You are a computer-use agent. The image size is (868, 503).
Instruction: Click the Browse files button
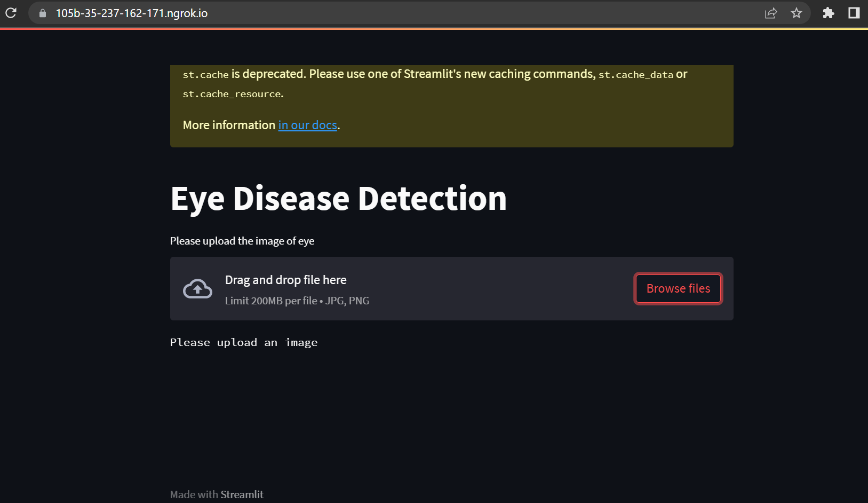tap(678, 288)
